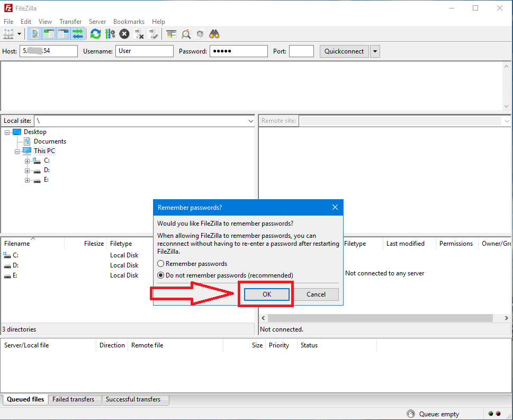This screenshot has height=420, width=513.
Task: Open the Local site path dropdown
Action: click(250, 121)
